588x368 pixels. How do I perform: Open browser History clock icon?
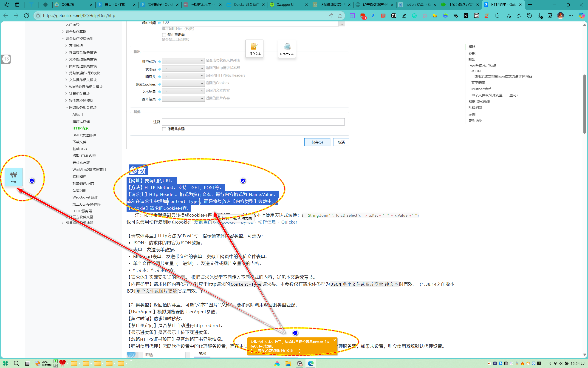click(x=529, y=16)
